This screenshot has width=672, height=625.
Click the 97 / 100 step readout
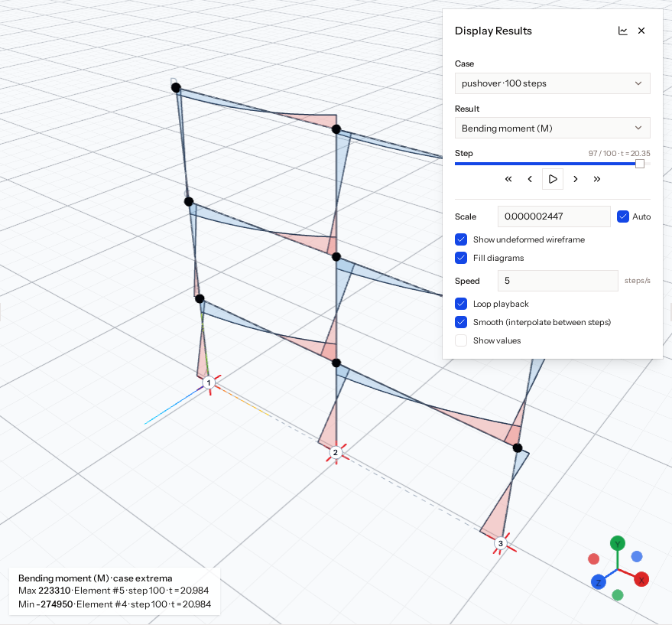[x=619, y=153]
